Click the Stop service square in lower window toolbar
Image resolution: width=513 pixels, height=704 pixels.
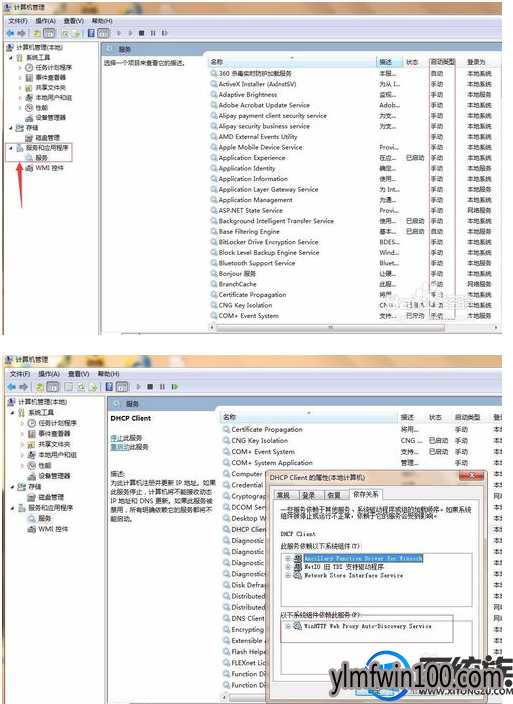[x=150, y=386]
